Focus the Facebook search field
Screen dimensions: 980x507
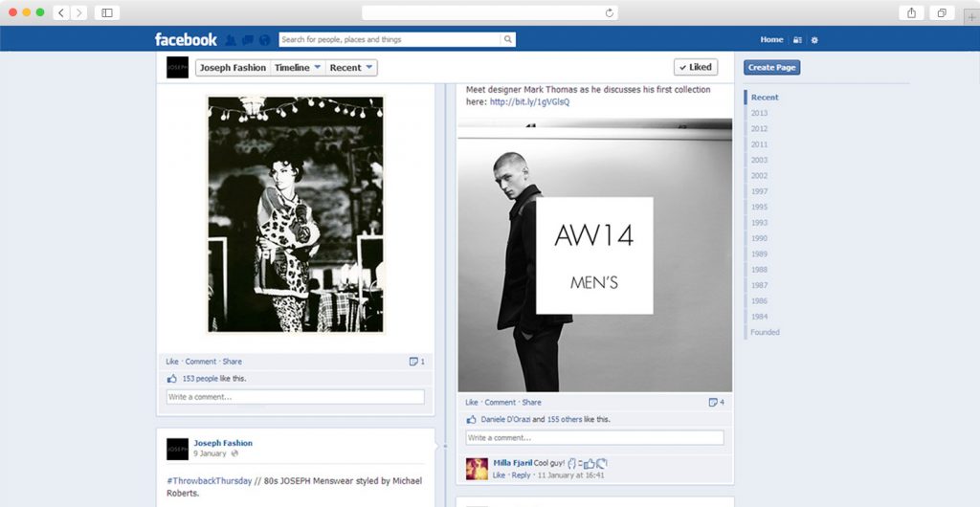tap(390, 39)
